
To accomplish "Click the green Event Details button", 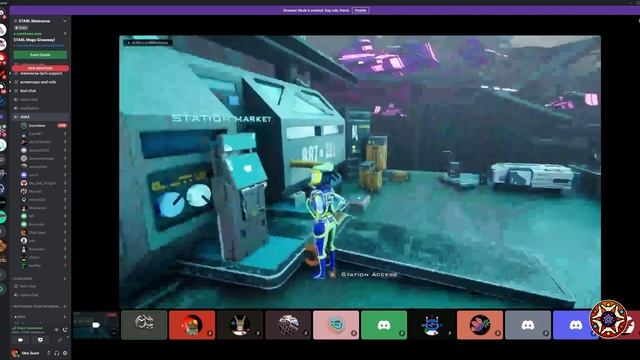I will 40,55.
